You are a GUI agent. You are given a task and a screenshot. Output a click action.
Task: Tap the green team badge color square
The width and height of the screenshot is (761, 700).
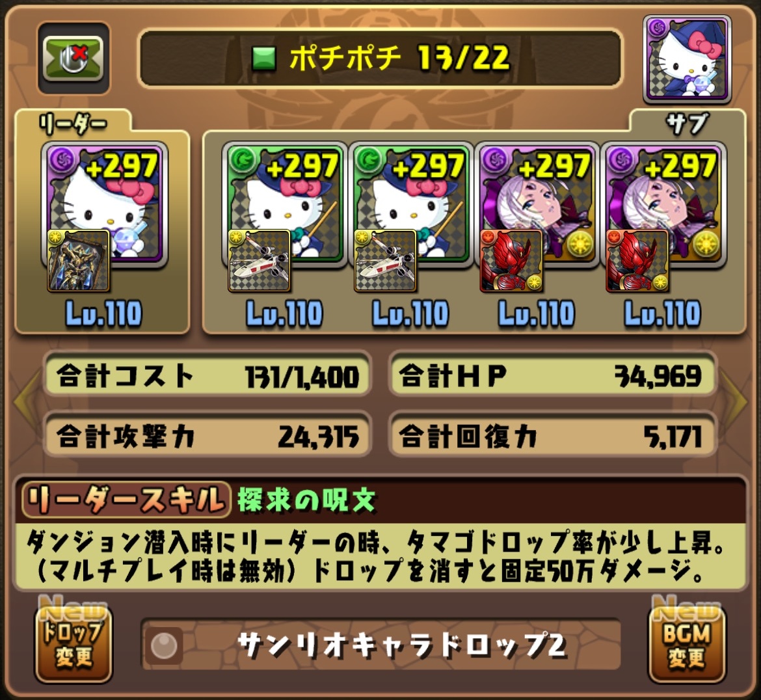coord(264,59)
